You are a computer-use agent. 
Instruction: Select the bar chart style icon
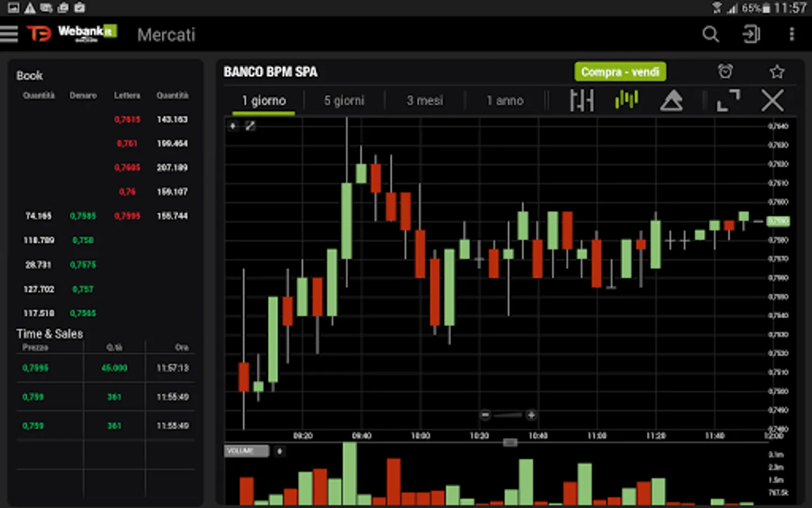pos(581,100)
